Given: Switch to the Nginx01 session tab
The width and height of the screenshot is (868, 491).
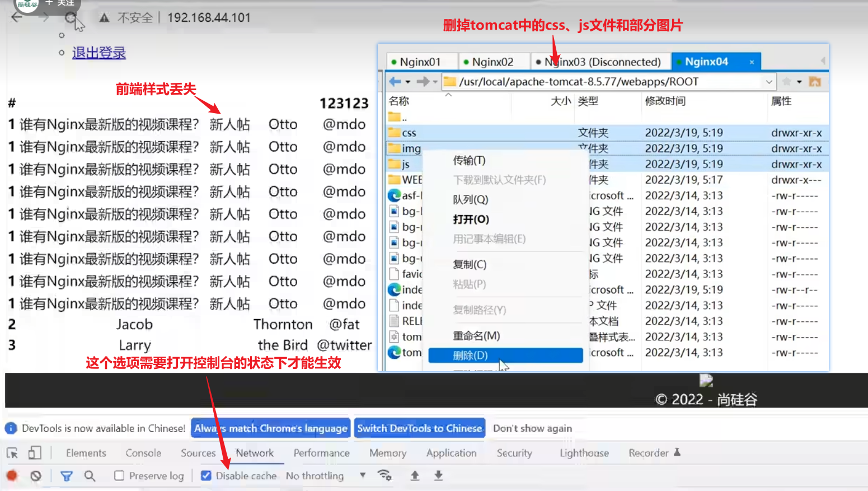Looking at the screenshot, I should (x=420, y=62).
